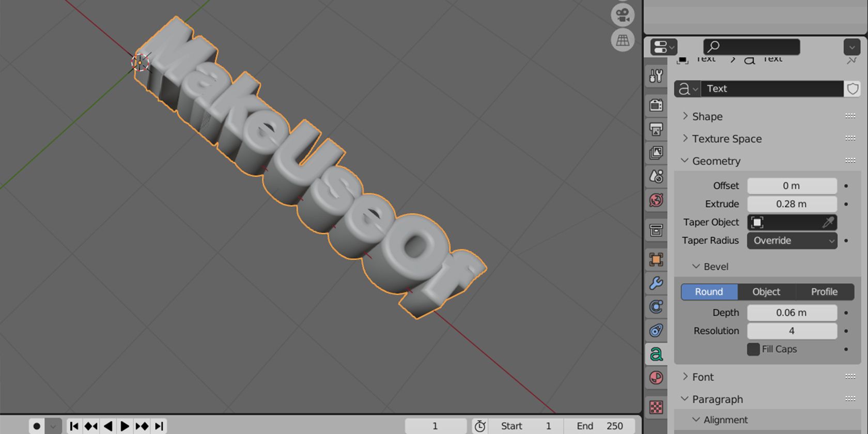Screen dimensions: 868x434
Task: Animate the Offset property dot
Action: pos(846,185)
